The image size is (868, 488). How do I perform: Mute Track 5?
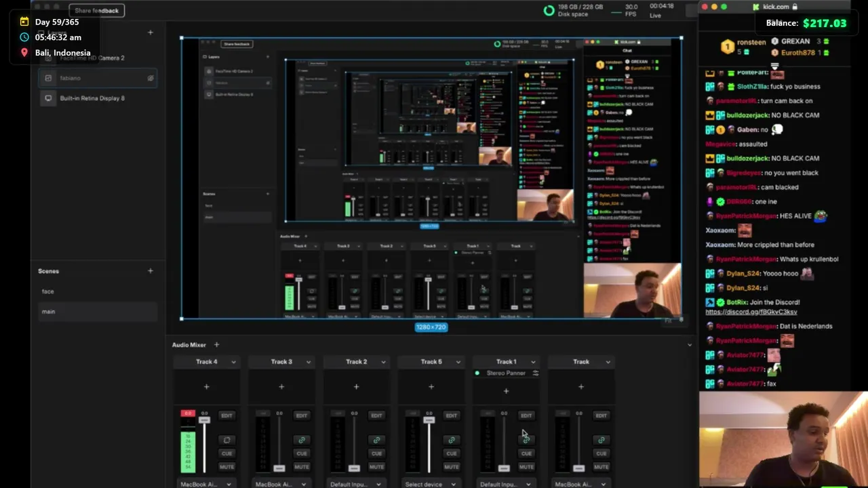(x=452, y=467)
